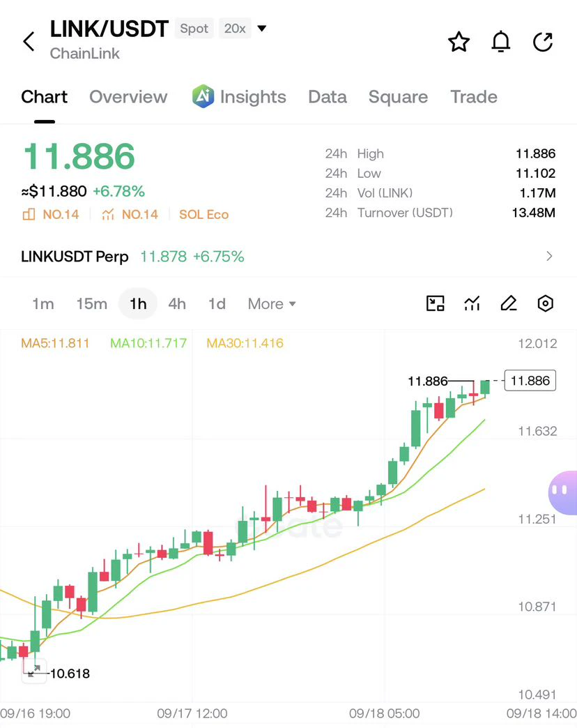Open the SOL Eco tag
The height and width of the screenshot is (728, 577).
(203, 215)
